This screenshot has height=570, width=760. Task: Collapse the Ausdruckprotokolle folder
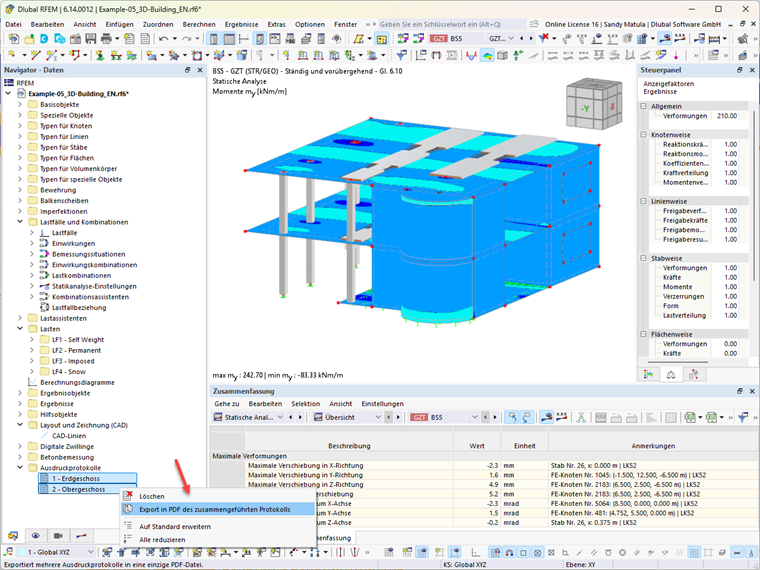coord(20,468)
